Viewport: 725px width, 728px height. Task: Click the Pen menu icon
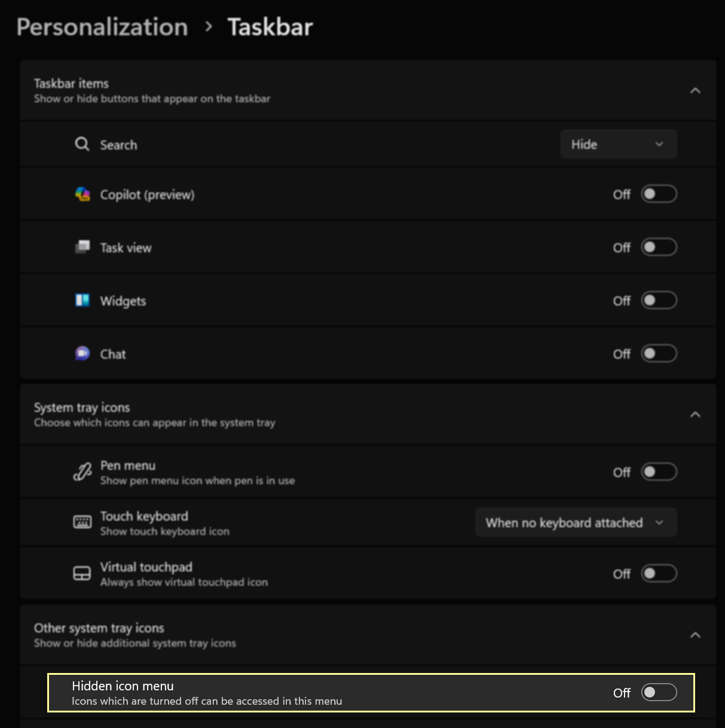(82, 472)
